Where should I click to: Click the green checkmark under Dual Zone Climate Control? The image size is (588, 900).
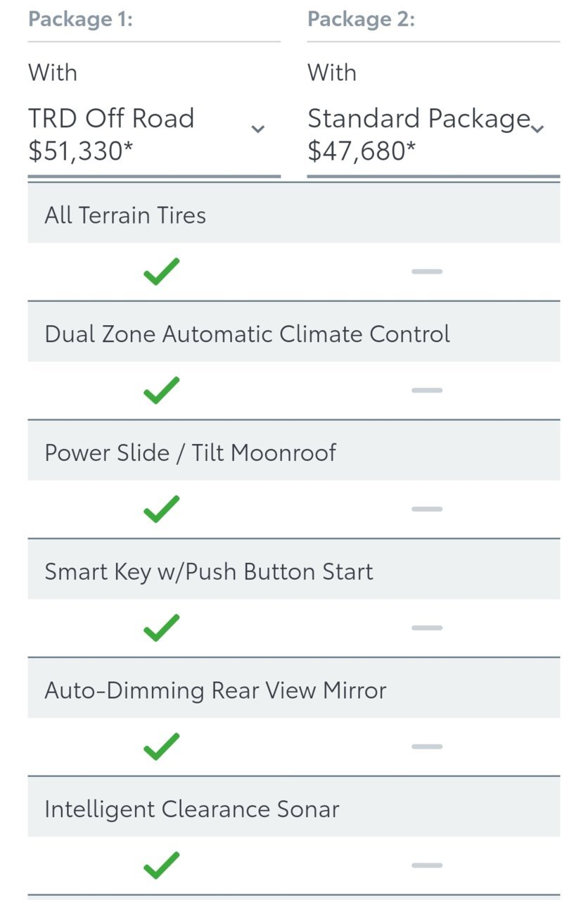161,391
